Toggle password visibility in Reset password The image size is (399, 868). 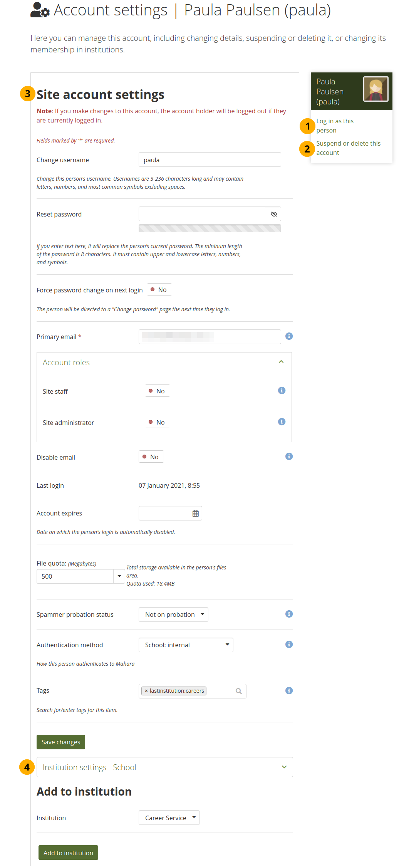coord(274,214)
